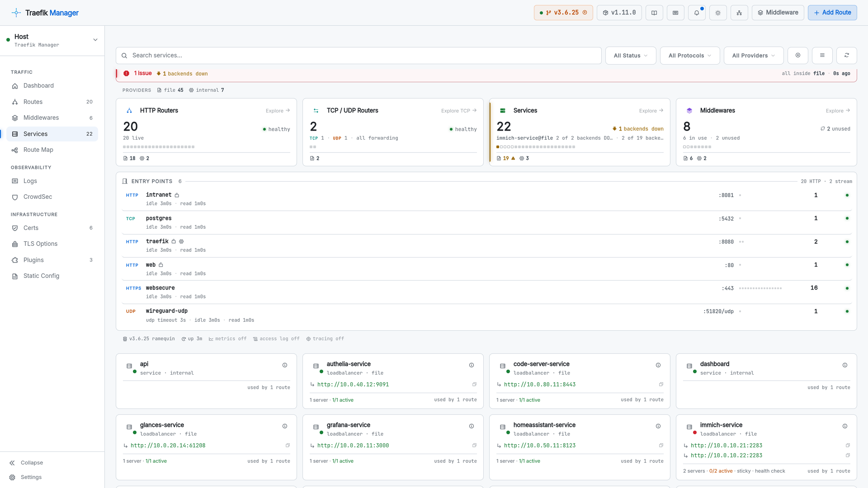
Task: Refresh the services list
Action: (x=847, y=55)
